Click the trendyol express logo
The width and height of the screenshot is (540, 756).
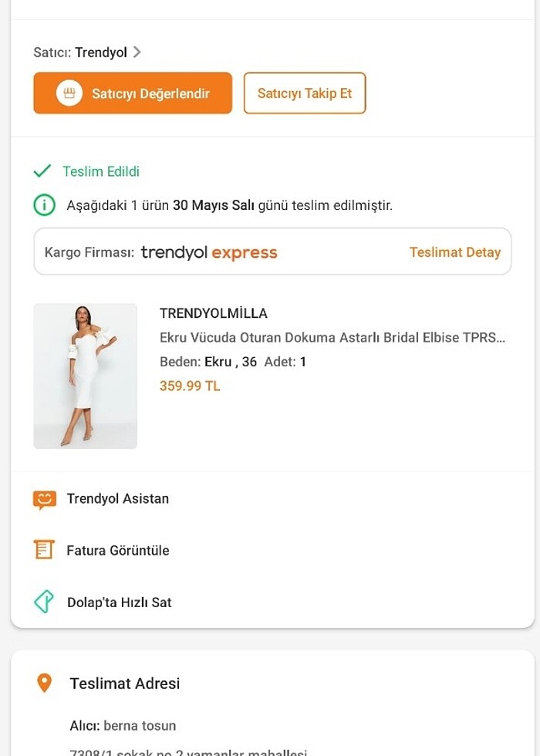pyautogui.click(x=209, y=252)
